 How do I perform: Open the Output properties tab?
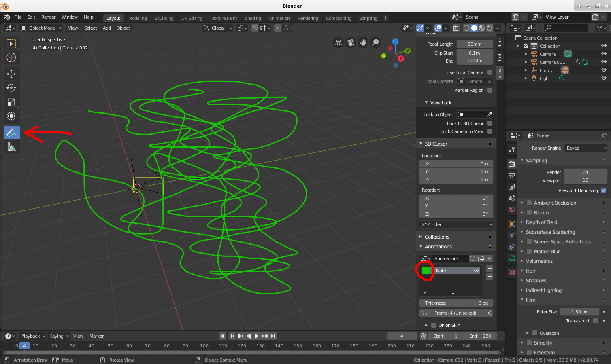[512, 175]
